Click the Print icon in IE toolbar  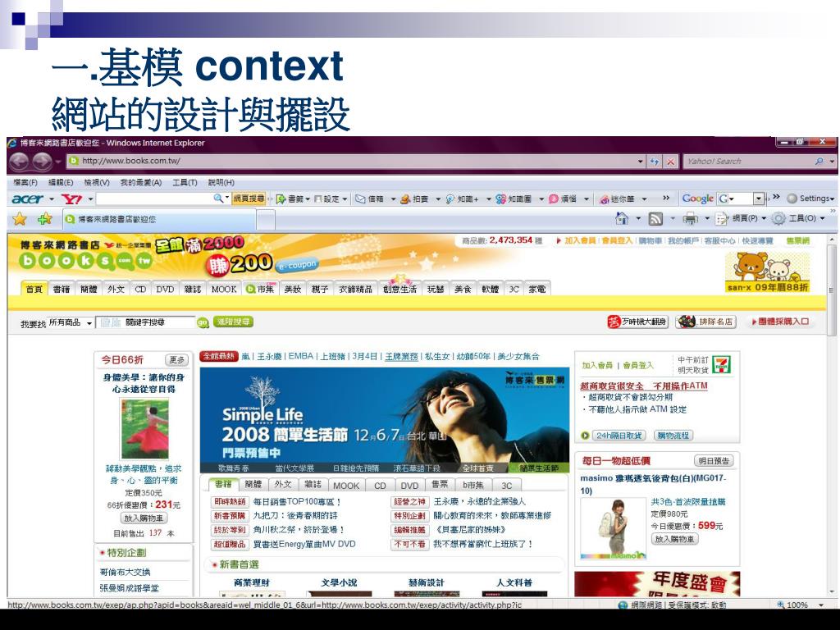pyautogui.click(x=691, y=218)
